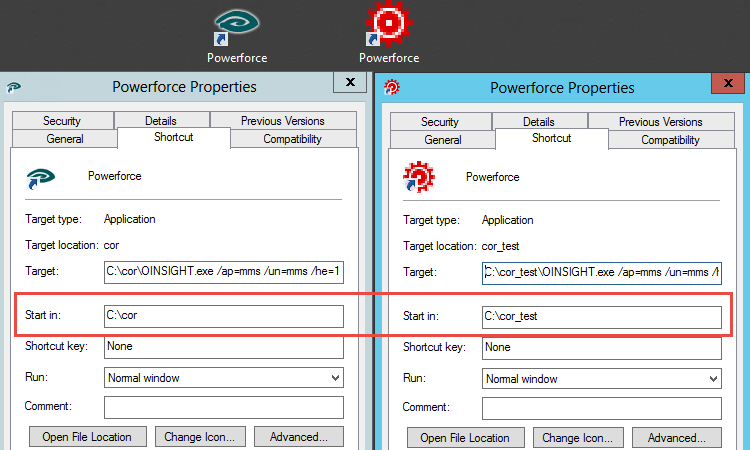Switch to General tab in right window

pos(442,140)
